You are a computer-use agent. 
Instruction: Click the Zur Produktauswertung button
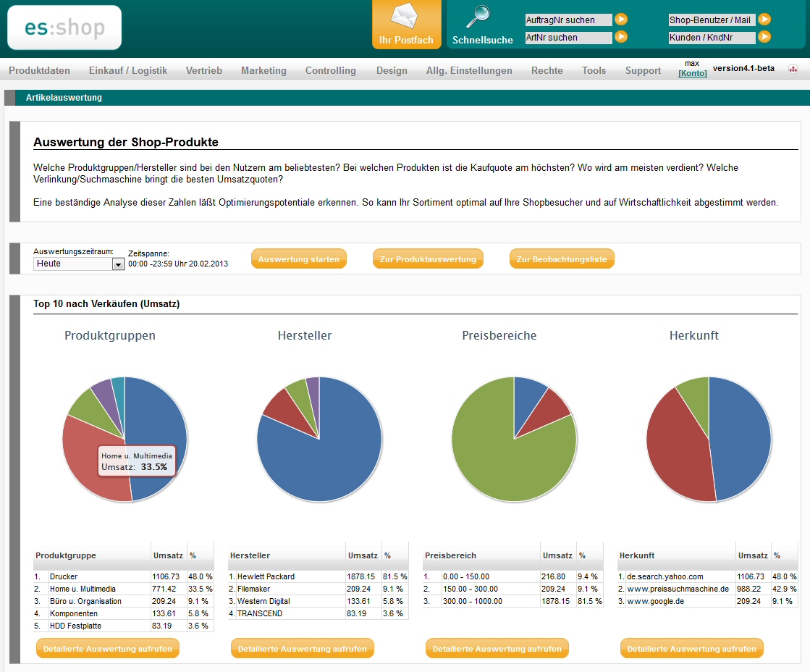click(x=428, y=259)
